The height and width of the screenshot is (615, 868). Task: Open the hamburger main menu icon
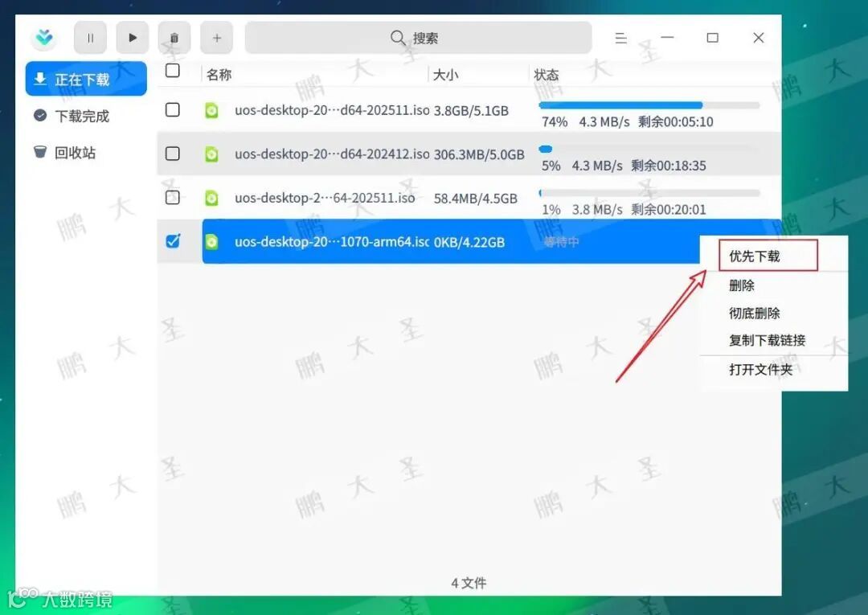pyautogui.click(x=620, y=38)
